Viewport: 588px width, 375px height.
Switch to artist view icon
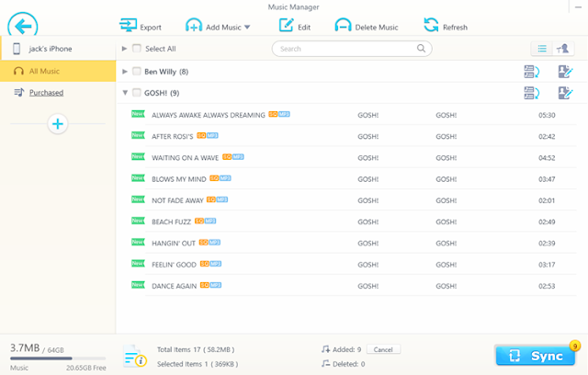[x=563, y=49]
